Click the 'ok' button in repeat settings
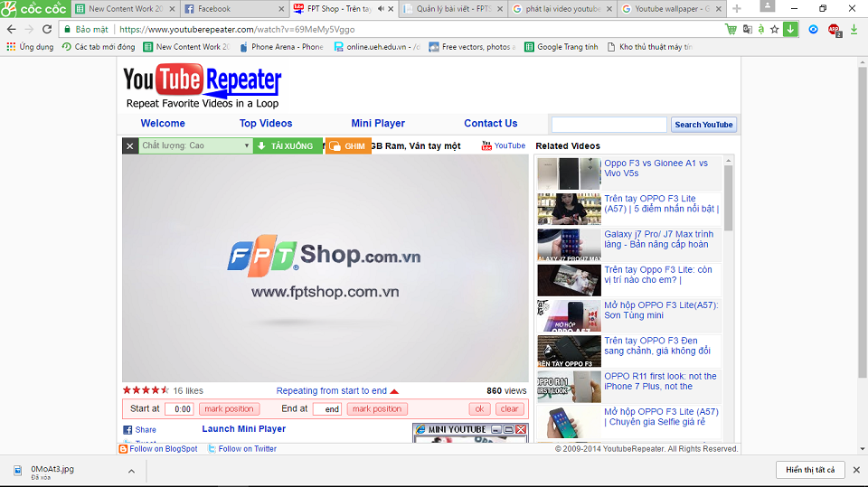Viewport: 868px width, 487px height. click(x=479, y=409)
